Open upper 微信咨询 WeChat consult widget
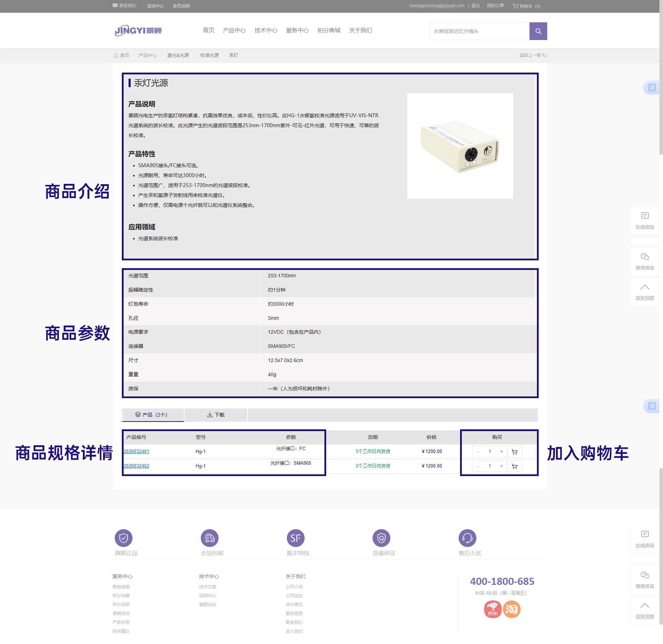Image resolution: width=663 pixels, height=644 pixels. click(x=645, y=261)
